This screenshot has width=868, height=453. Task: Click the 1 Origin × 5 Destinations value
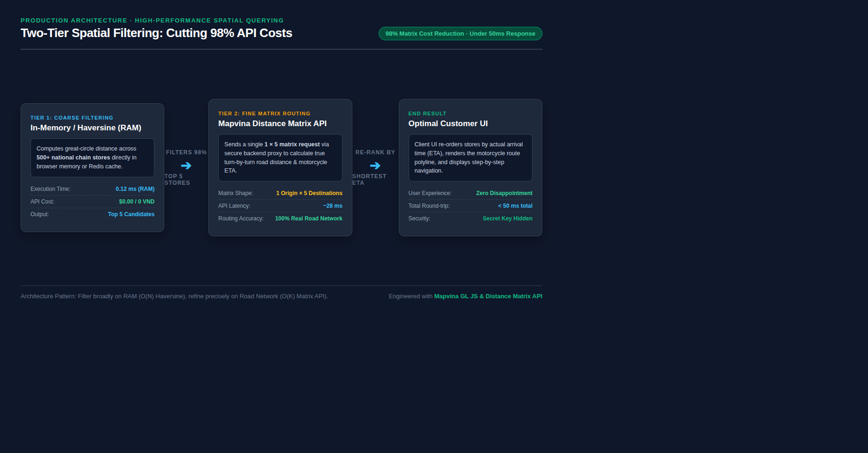pos(309,193)
